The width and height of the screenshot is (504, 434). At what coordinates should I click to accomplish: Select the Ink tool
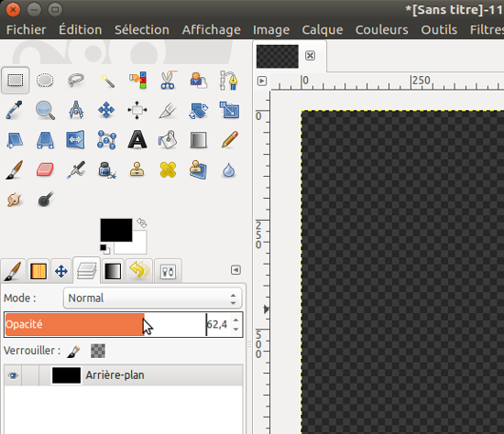coord(106,170)
